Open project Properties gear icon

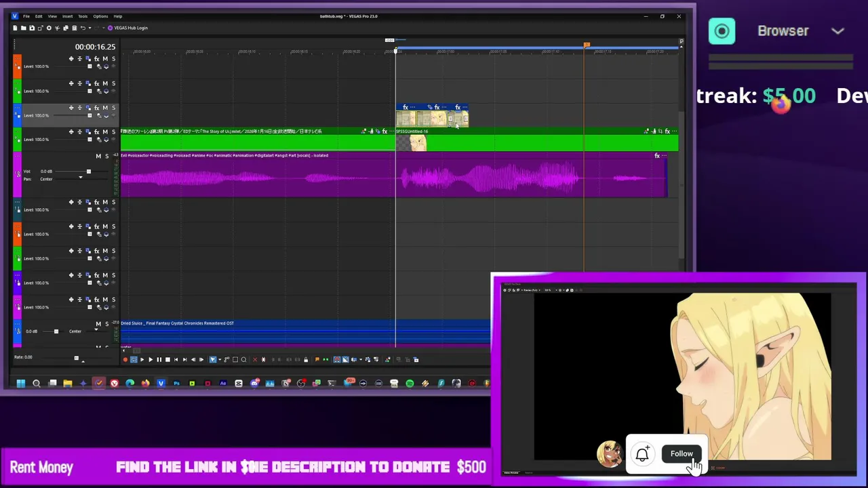pos(49,28)
